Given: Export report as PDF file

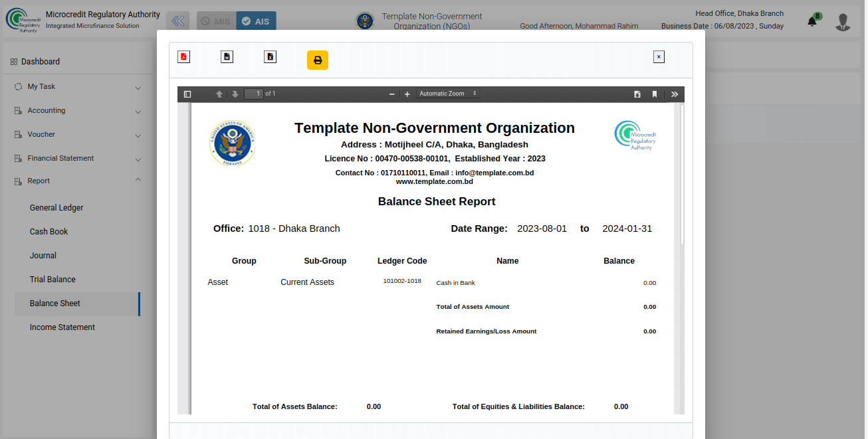Looking at the screenshot, I should pos(183,57).
